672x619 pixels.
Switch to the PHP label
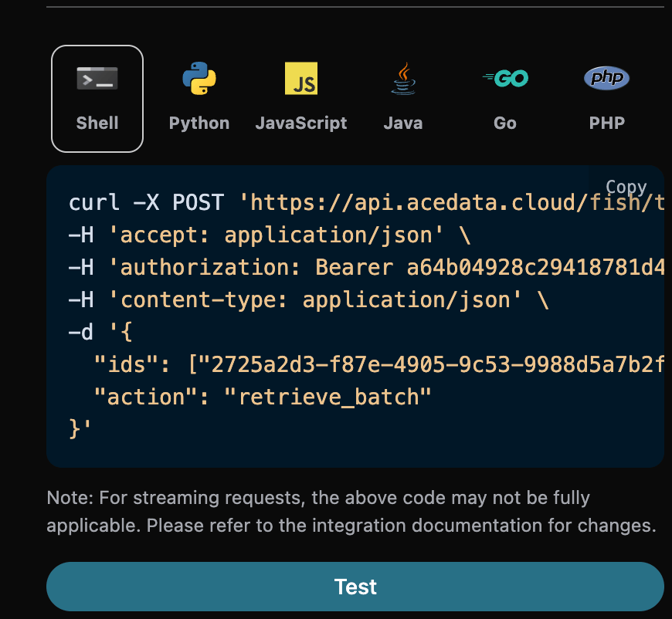[x=606, y=123]
